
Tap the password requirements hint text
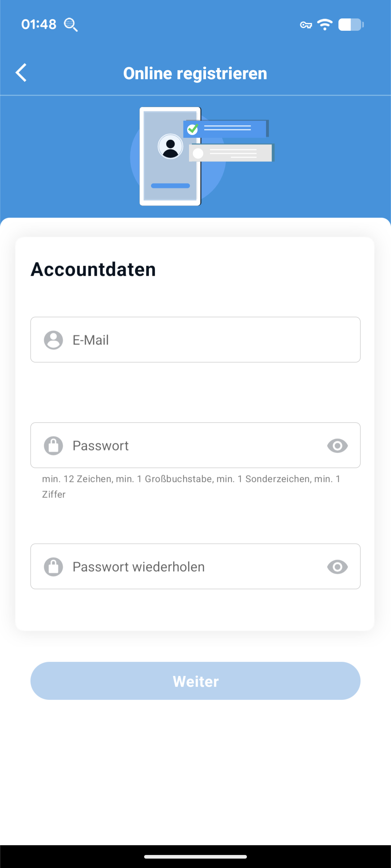coord(191,487)
